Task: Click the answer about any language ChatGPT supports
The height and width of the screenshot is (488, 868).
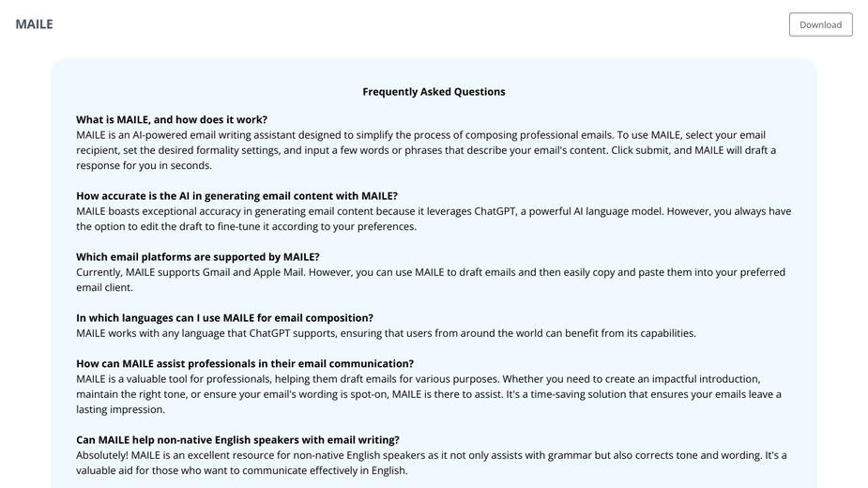Action: click(x=386, y=333)
